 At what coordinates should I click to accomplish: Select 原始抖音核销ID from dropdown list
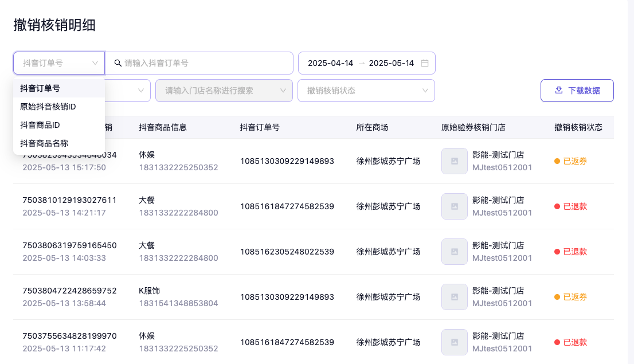[x=48, y=107]
